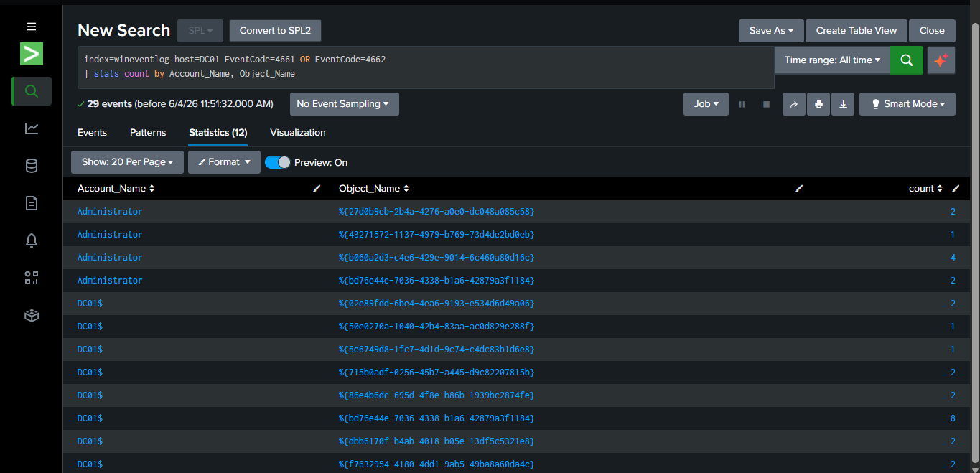Run search with green magnifier button
The height and width of the screenshot is (473, 980).
(907, 60)
